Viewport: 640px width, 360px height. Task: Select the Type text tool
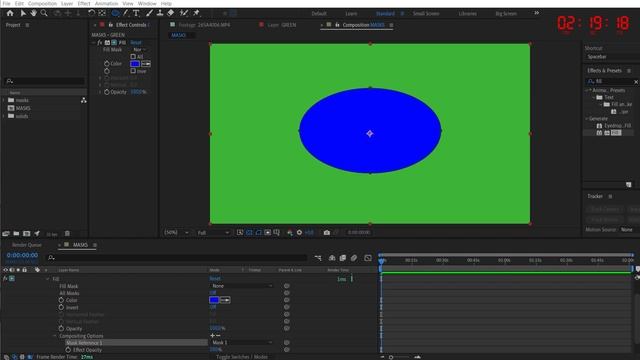(136, 13)
